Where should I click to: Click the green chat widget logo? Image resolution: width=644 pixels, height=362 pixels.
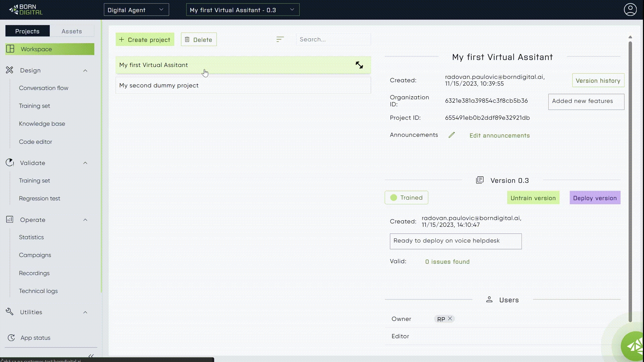pyautogui.click(x=634, y=347)
